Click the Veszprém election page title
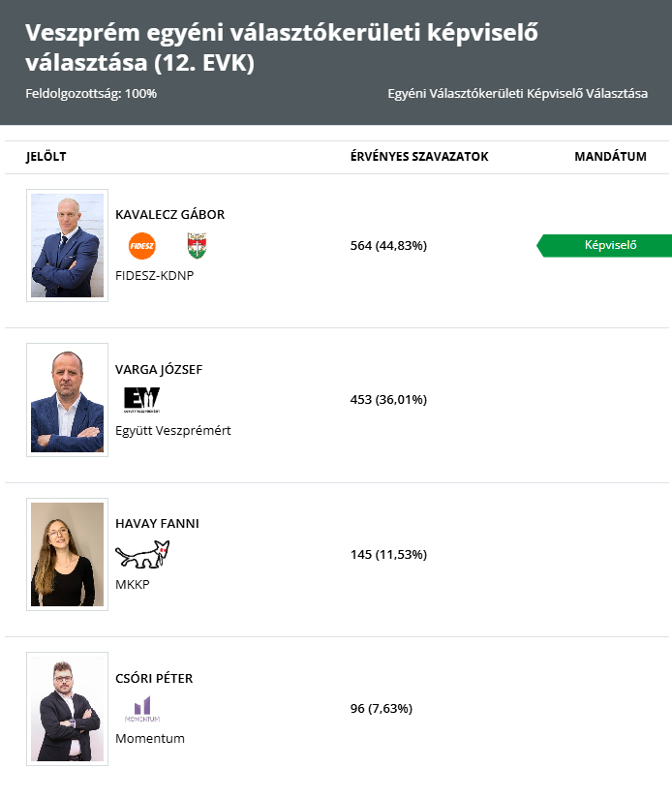 [x=281, y=47]
